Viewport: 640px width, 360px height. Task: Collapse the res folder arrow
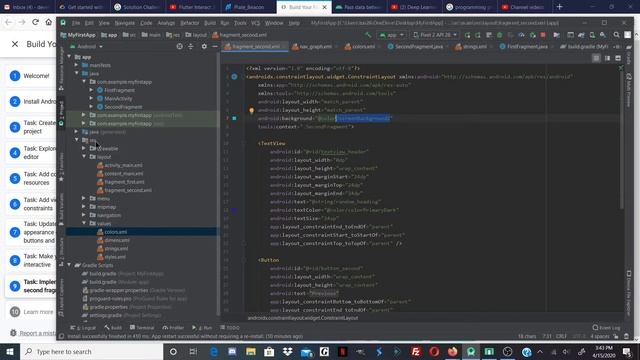(76, 140)
